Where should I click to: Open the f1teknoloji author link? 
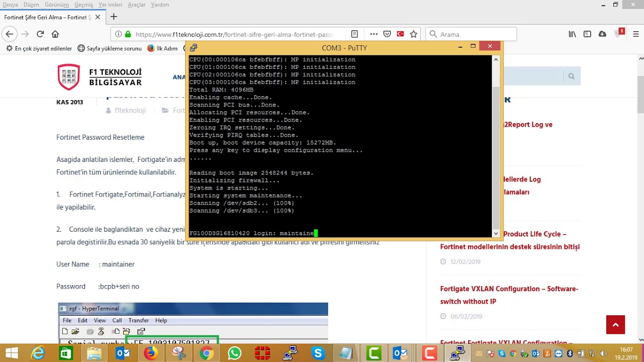130,111
